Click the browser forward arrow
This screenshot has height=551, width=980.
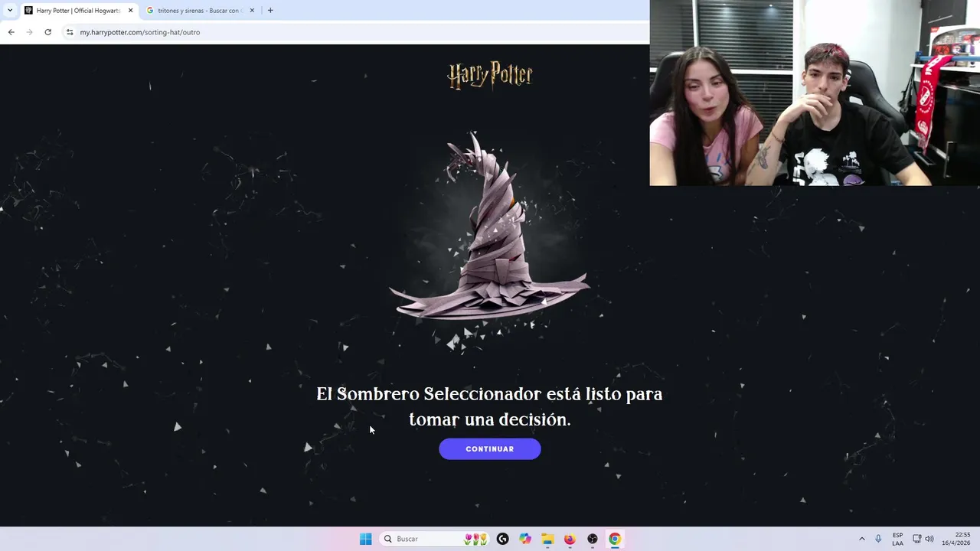click(29, 32)
